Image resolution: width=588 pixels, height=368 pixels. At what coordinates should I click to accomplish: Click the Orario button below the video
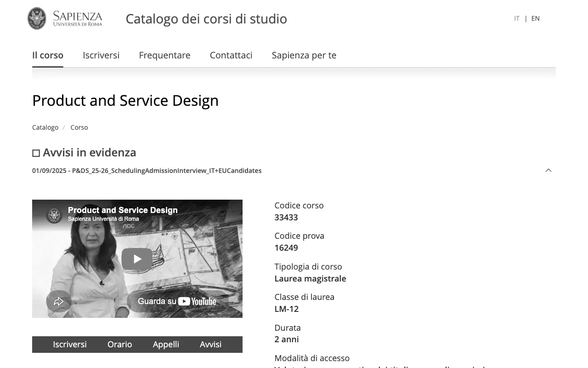pyautogui.click(x=120, y=345)
